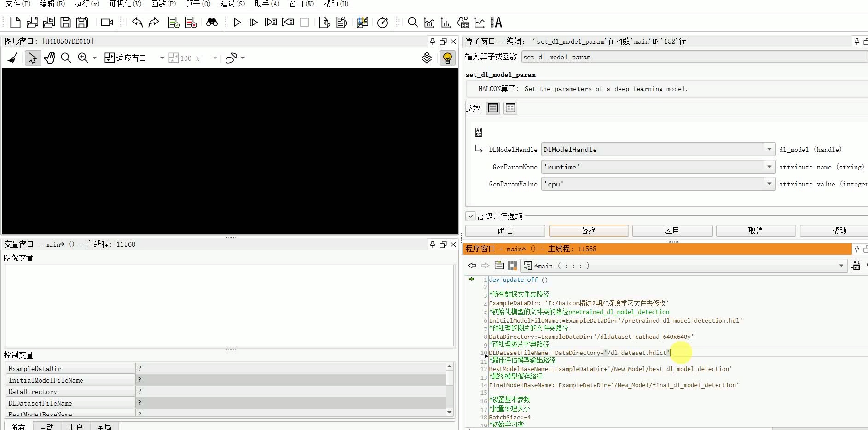Open the gray histogram inspection tool
Screen dimensions: 868x430
tap(429, 22)
